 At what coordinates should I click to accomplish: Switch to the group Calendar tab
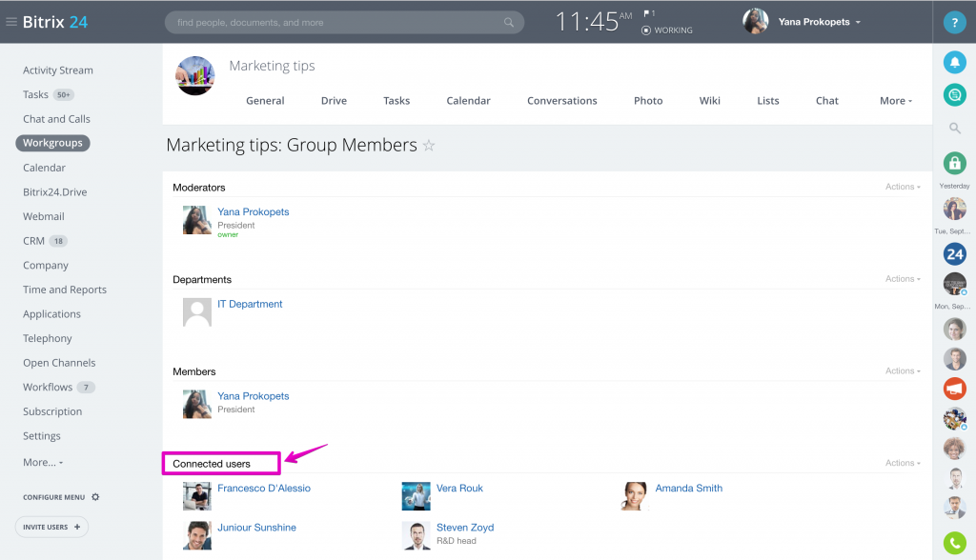(x=468, y=101)
